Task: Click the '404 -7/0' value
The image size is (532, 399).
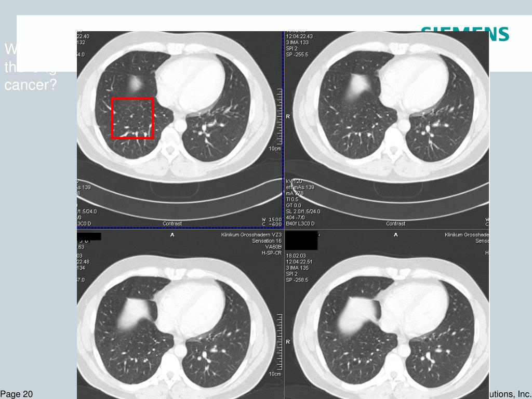Action: click(x=295, y=218)
